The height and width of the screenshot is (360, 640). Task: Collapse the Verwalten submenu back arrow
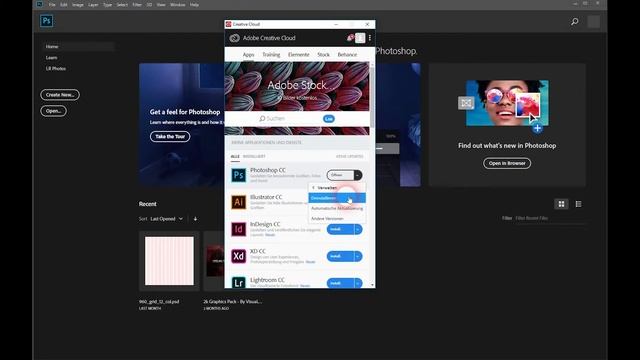(x=313, y=188)
